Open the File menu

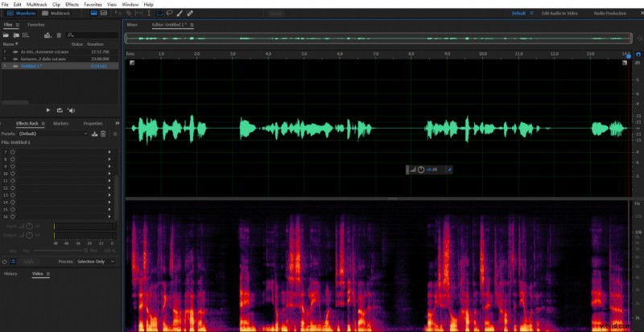click(6, 4)
